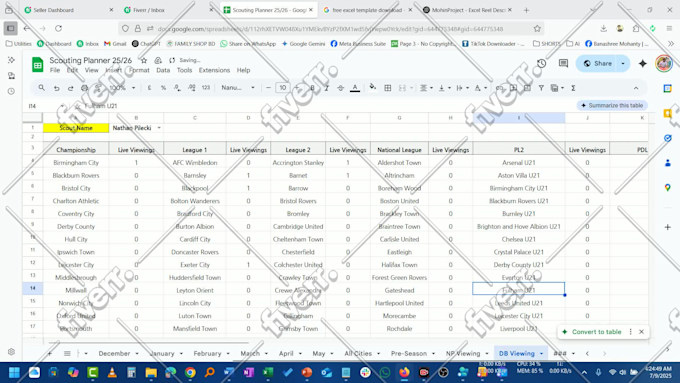The height and width of the screenshot is (383, 680).
Task: Click Summarize this table button
Action: coord(611,105)
